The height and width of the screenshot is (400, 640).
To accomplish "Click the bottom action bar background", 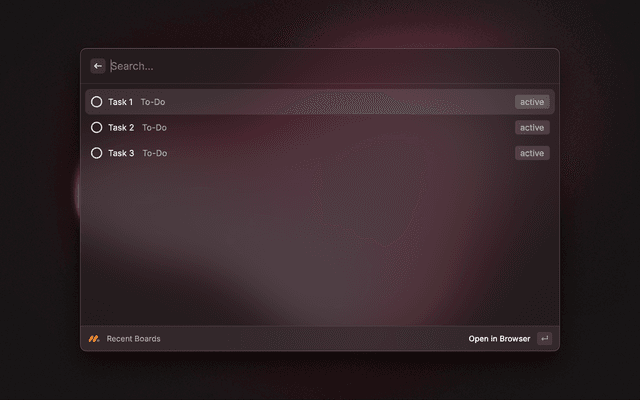I will coord(314,339).
